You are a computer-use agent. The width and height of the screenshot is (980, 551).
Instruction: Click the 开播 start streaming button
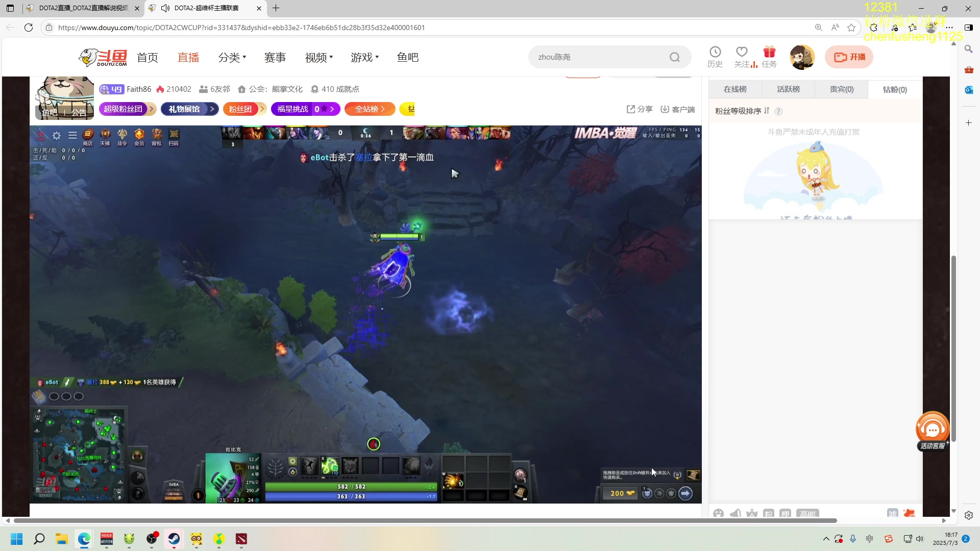tap(849, 57)
